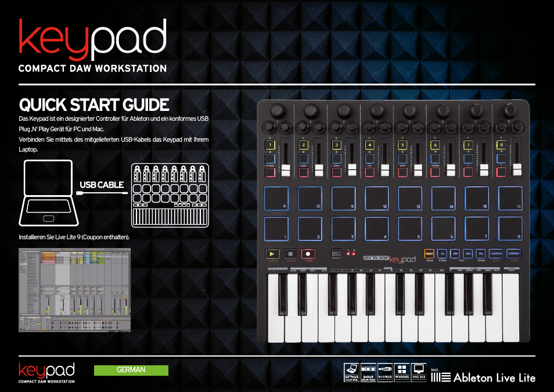Click the large top knob of channel 1
Viewport: 554px width, 392px height.
[278, 111]
